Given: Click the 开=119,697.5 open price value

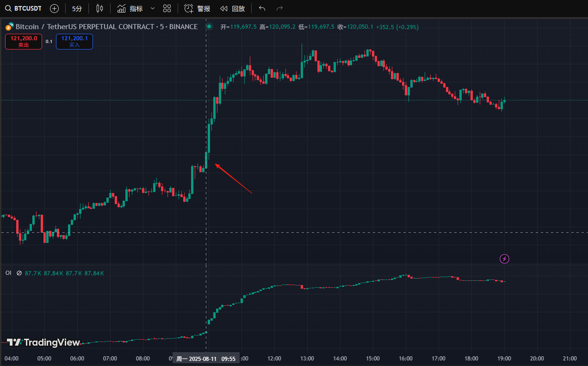Looking at the screenshot, I should (239, 27).
